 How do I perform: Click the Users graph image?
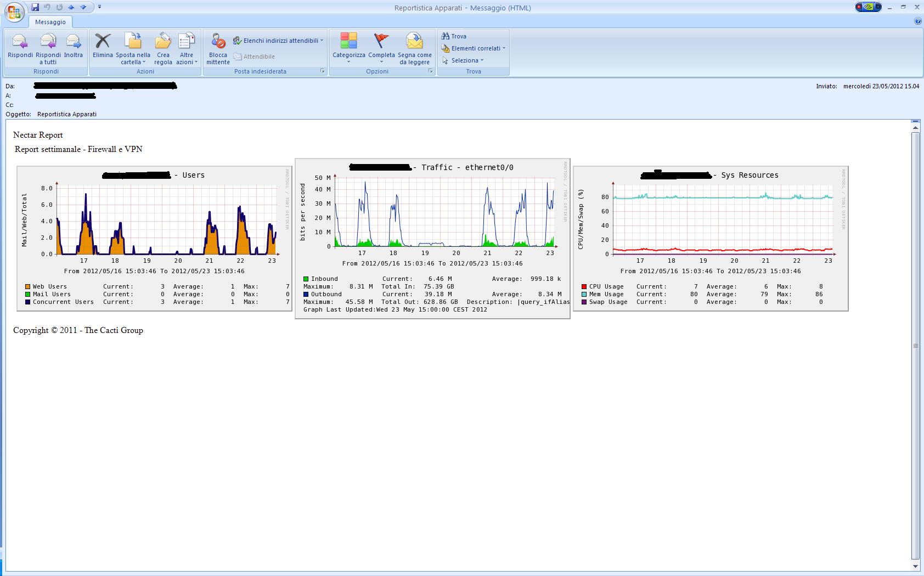click(155, 239)
